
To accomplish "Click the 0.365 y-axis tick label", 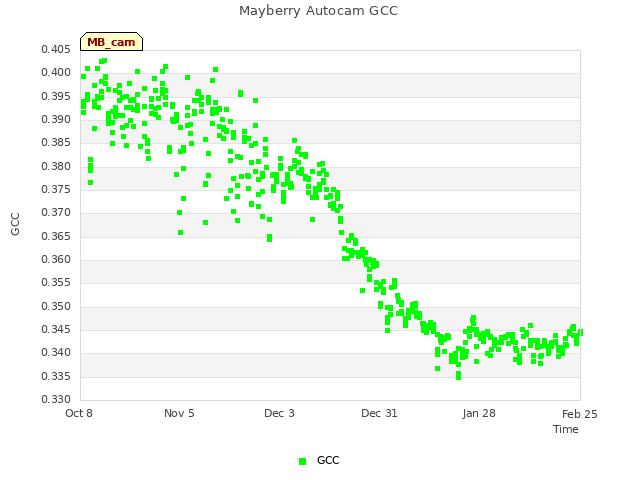I will [56, 236].
